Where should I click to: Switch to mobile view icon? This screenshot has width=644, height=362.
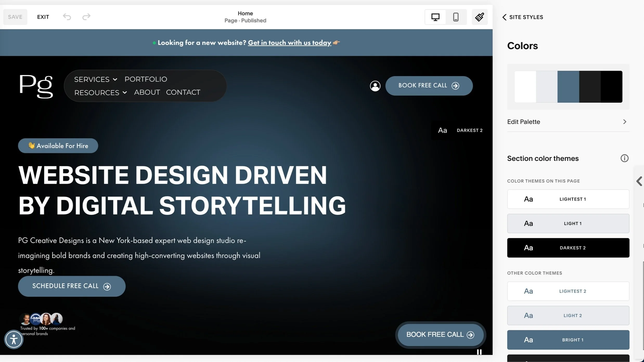pyautogui.click(x=456, y=17)
